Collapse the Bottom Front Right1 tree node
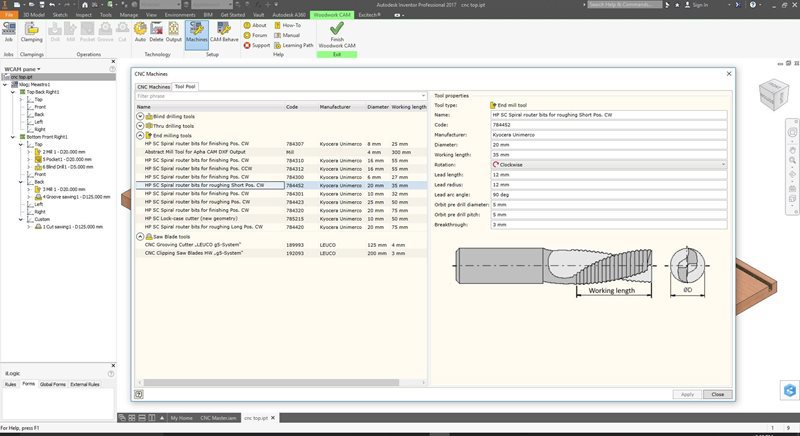The height and width of the screenshot is (436, 800). click(13, 137)
